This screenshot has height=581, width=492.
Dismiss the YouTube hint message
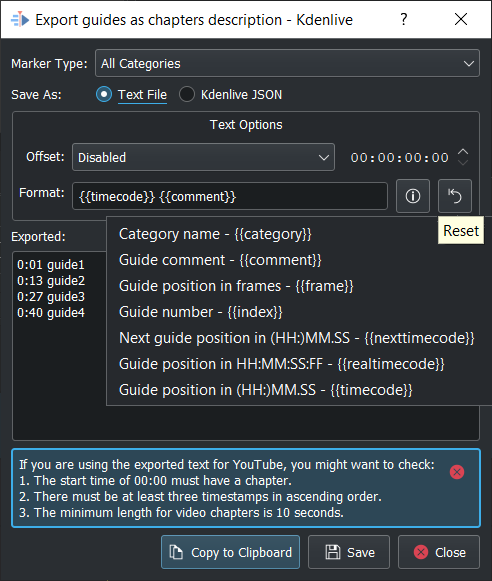coord(456,472)
